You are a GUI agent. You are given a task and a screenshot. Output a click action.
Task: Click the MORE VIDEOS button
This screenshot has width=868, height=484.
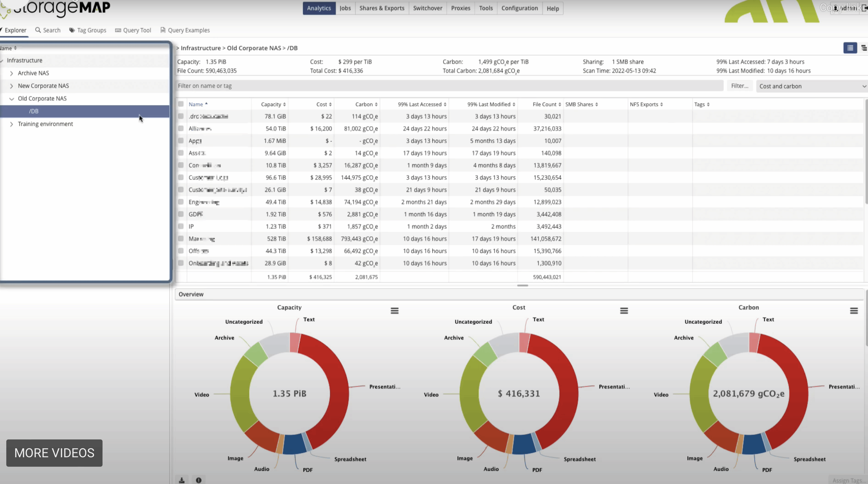click(x=54, y=453)
